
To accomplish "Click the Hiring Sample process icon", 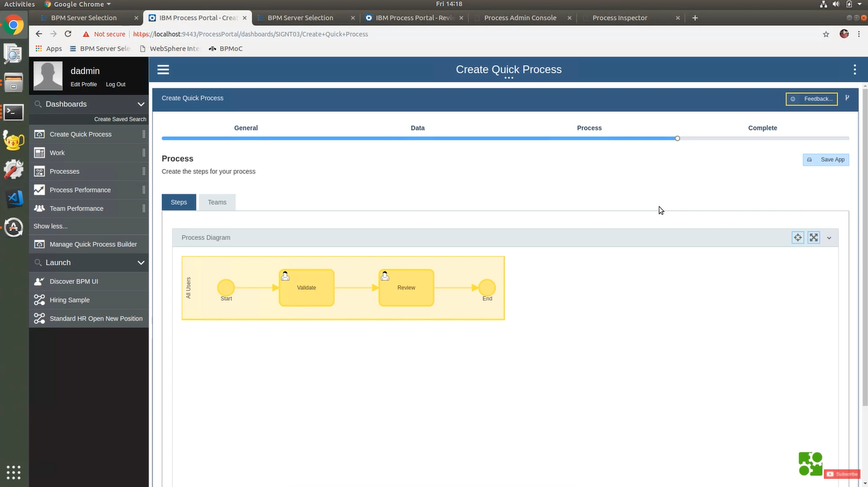I will (39, 300).
